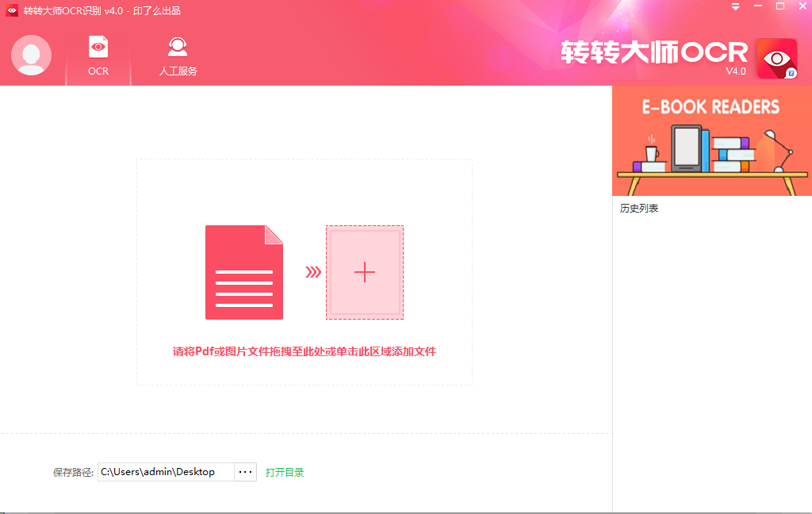The image size is (812, 514).
Task: Click the 人工服务 headset icon
Action: [x=178, y=48]
